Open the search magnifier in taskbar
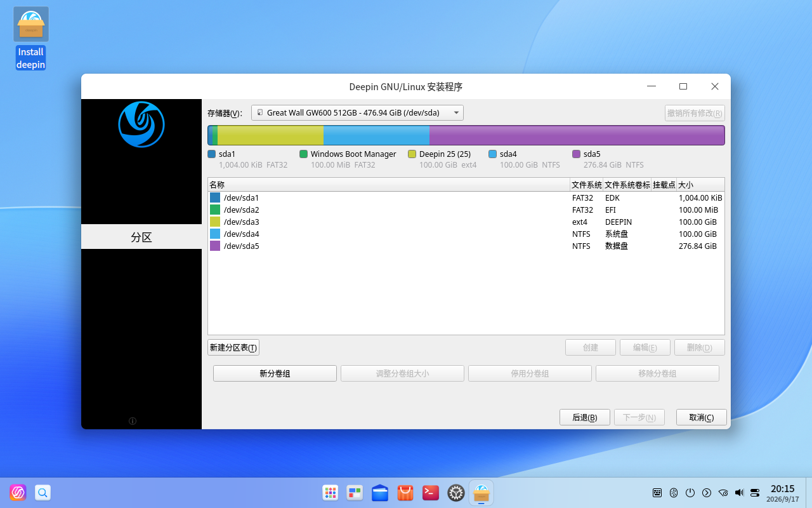Viewport: 812px width, 508px height. 43,493
